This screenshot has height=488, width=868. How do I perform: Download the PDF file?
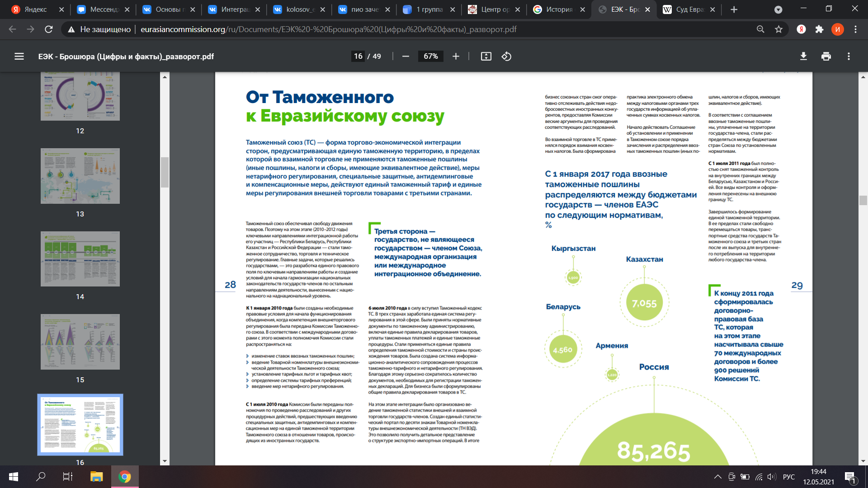[803, 56]
